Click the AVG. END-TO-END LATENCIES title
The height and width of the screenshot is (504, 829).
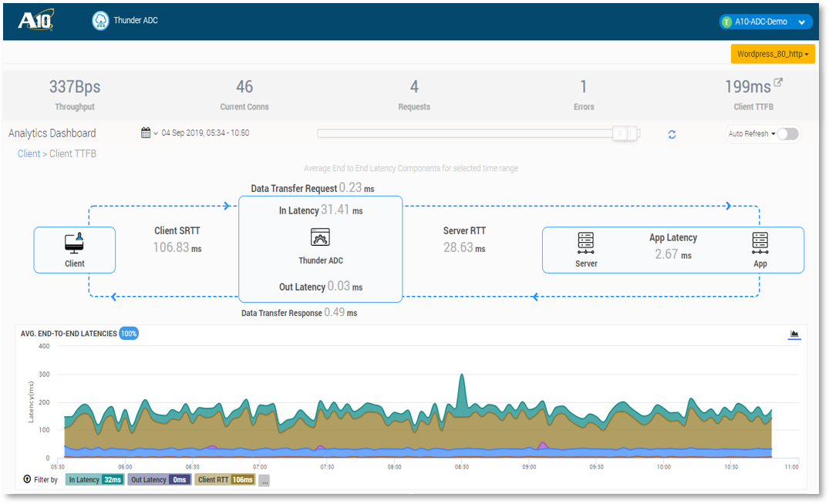click(69, 334)
